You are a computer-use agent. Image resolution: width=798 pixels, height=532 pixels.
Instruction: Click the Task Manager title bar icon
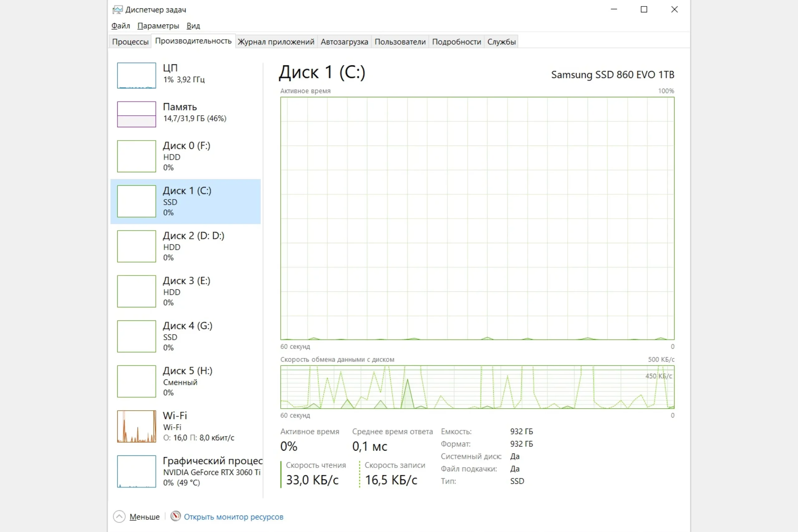[118, 9]
